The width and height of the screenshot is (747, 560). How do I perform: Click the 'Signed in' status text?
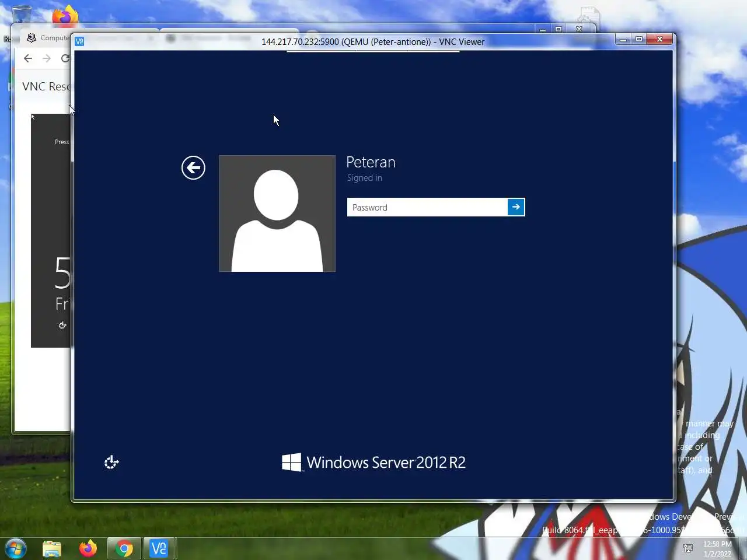pyautogui.click(x=364, y=178)
